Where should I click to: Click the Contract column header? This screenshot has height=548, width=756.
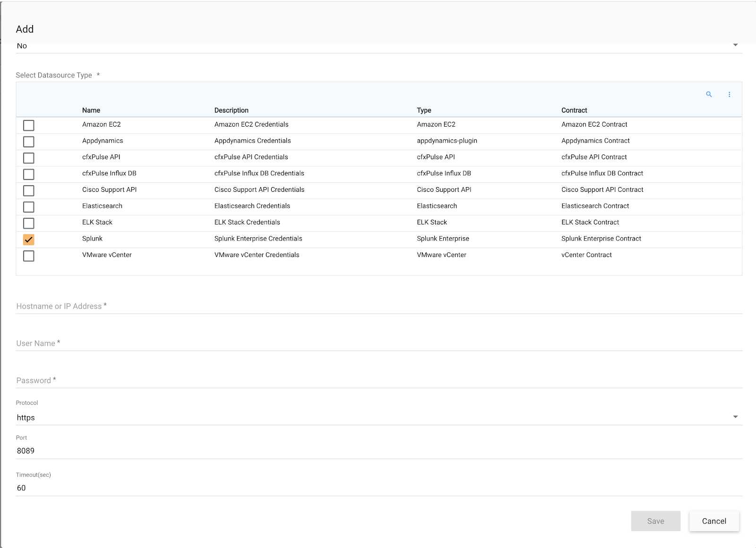click(x=574, y=110)
